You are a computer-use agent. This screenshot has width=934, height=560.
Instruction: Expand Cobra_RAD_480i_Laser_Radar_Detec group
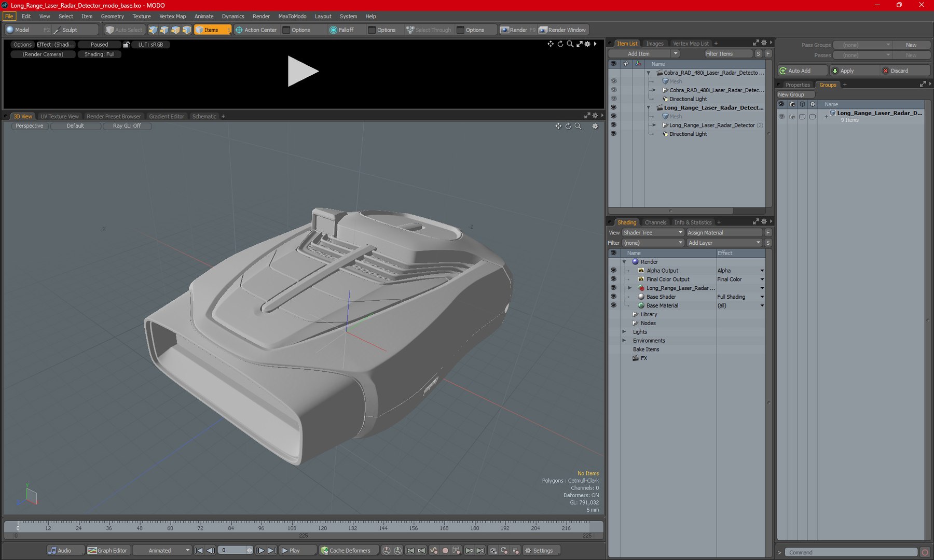pyautogui.click(x=654, y=90)
